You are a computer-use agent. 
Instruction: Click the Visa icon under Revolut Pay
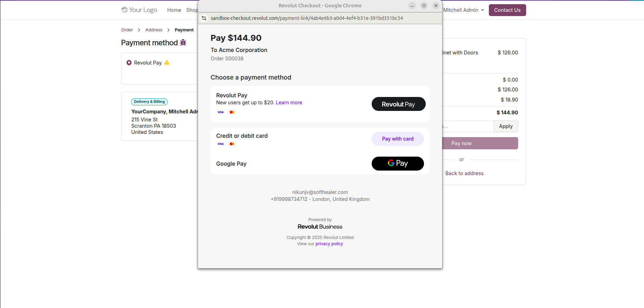pyautogui.click(x=221, y=112)
